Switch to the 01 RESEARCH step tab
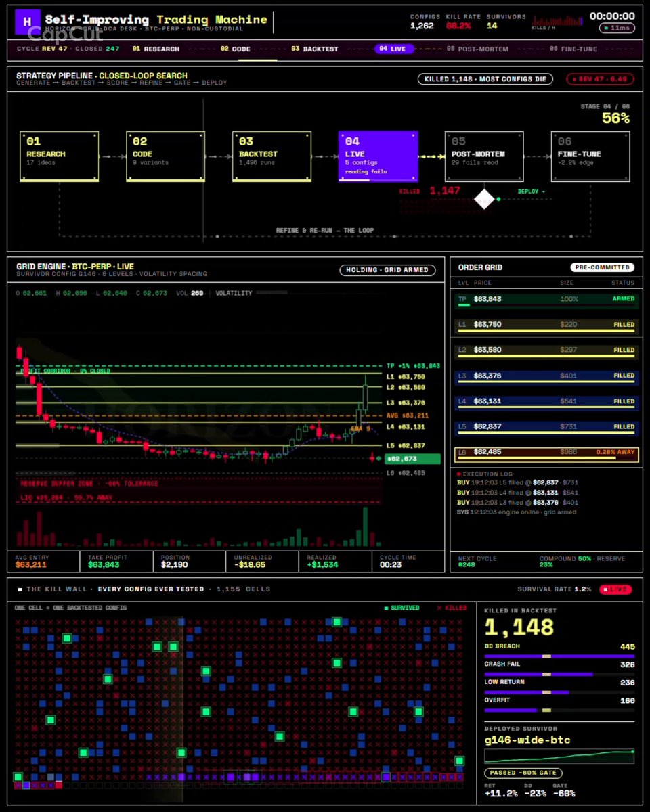This screenshot has width=650, height=812. pos(156,49)
